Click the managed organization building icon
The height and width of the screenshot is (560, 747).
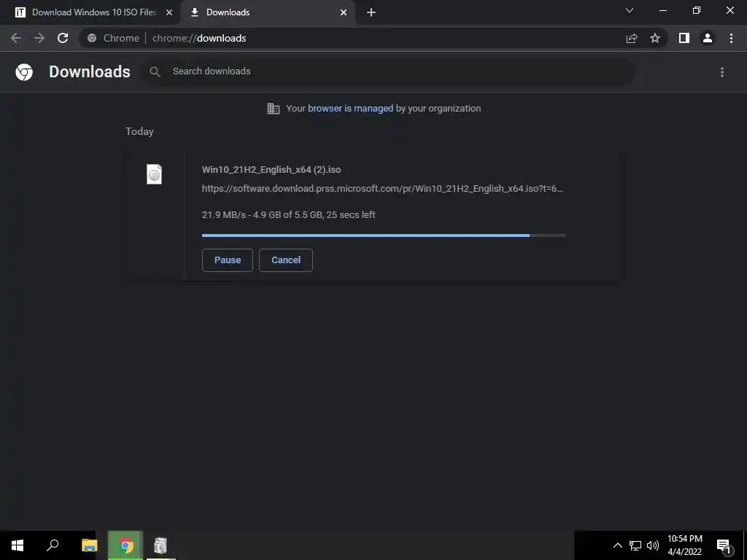tap(274, 109)
